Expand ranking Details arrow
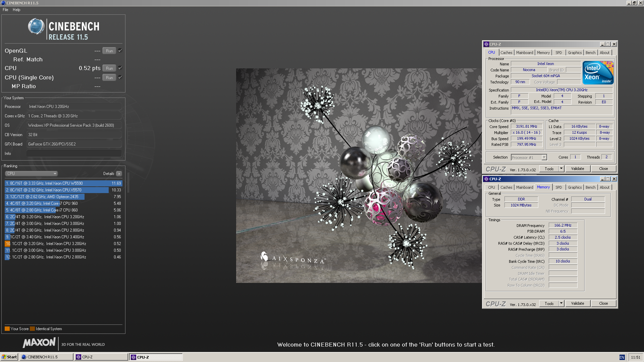The height and width of the screenshot is (362, 644). (x=119, y=174)
